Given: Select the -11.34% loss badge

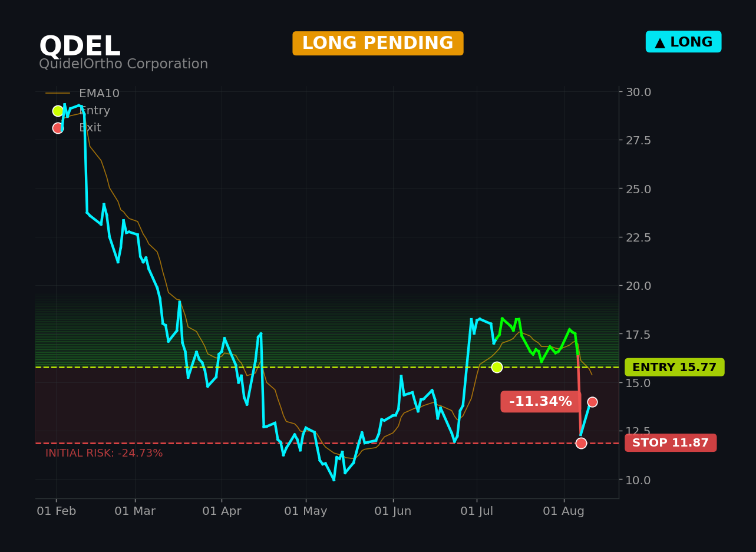Looking at the screenshot, I should pos(541,402).
